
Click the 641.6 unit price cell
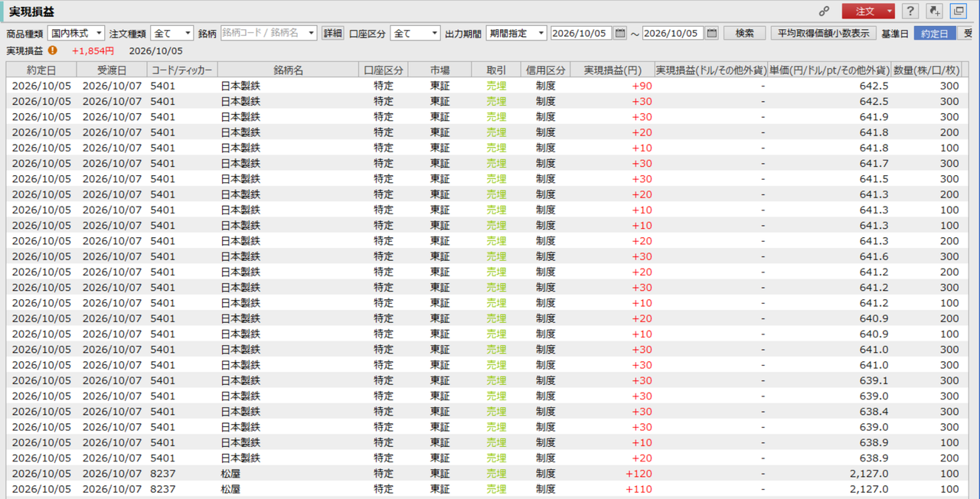click(874, 256)
